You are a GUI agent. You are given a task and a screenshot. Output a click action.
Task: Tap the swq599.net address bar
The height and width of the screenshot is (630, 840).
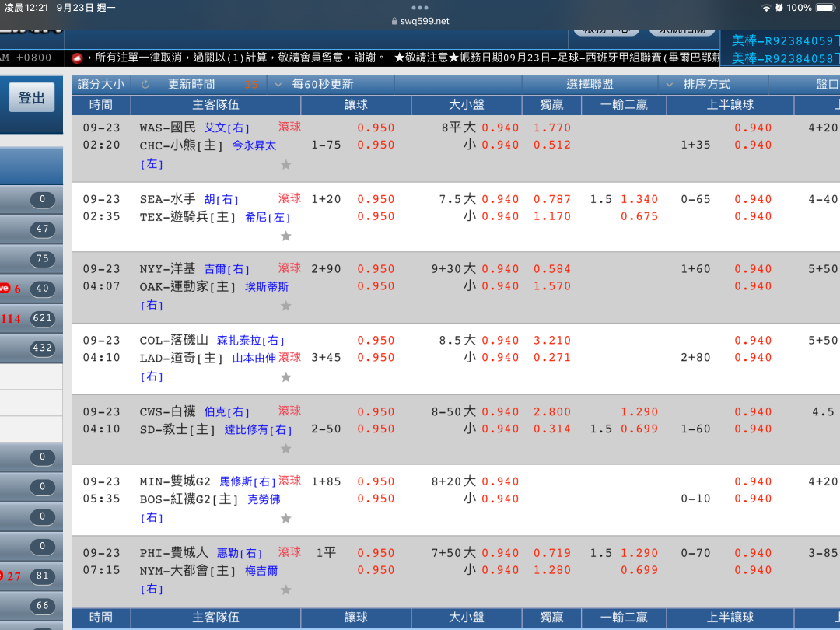420,22
